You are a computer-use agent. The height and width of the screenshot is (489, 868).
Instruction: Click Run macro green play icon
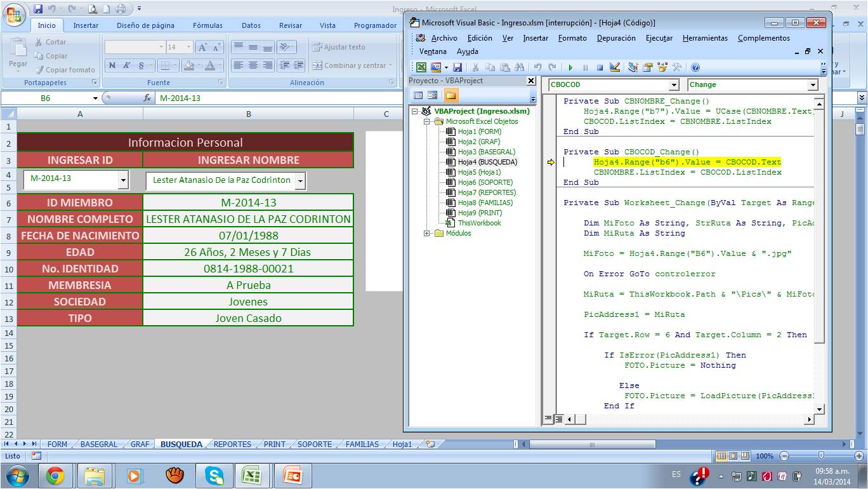point(570,67)
